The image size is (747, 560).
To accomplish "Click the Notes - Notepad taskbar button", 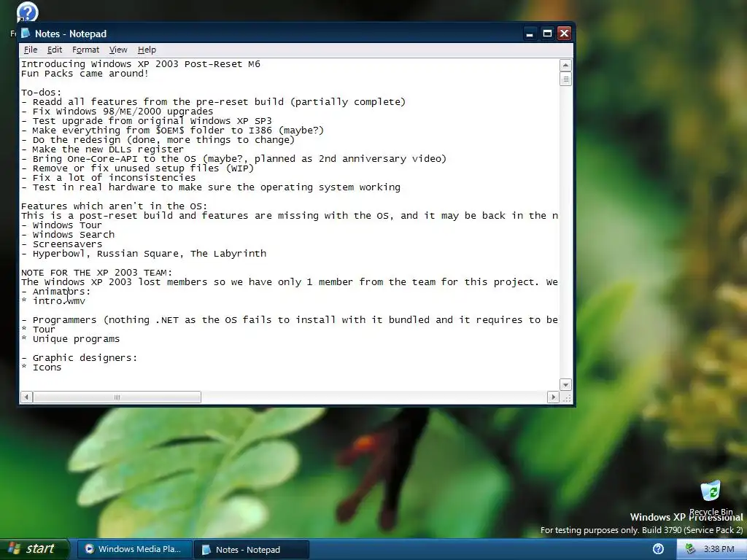I will (x=252, y=550).
